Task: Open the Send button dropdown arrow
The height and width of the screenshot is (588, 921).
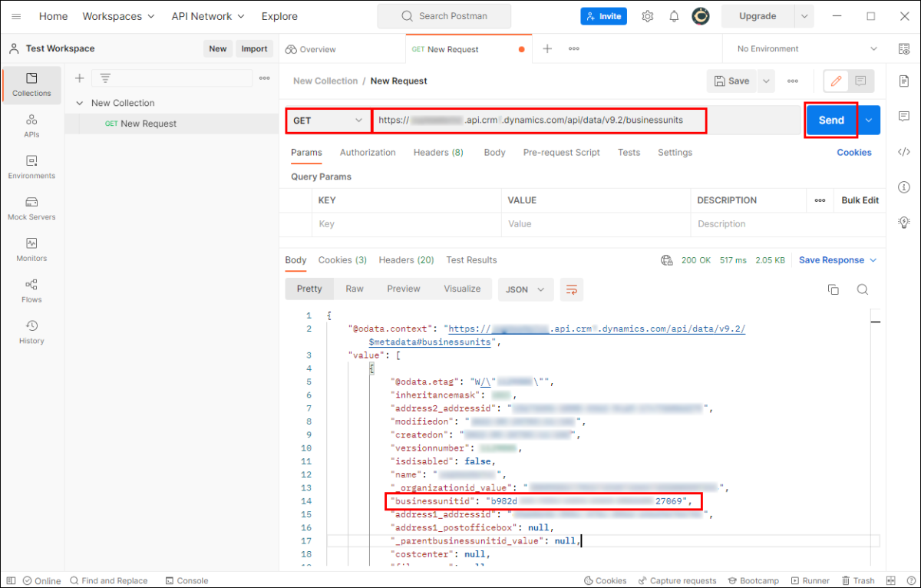Action: [869, 121]
